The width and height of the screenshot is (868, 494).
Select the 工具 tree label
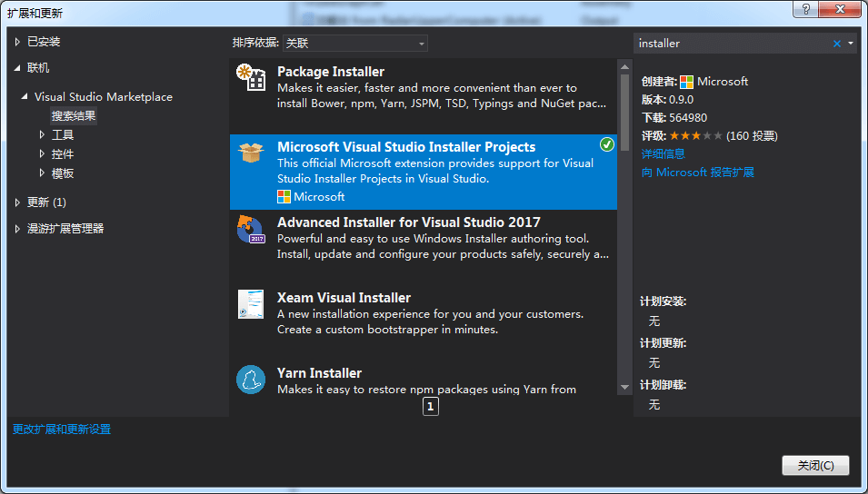[x=63, y=134]
